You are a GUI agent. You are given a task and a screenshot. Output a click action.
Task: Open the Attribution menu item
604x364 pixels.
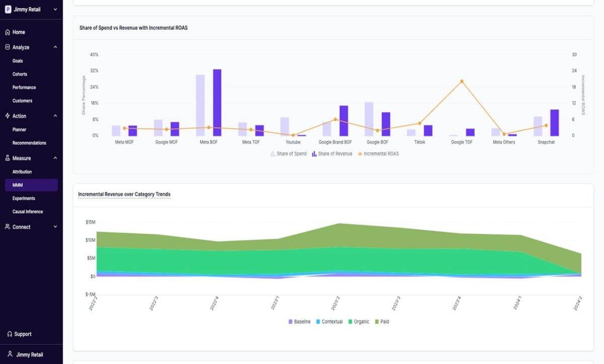22,172
